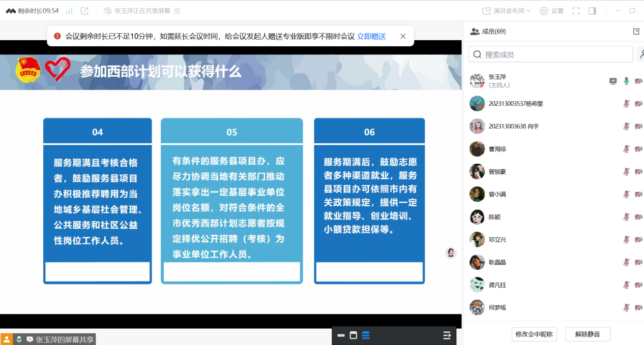The image size is (644, 345).
Task: Open the 演讲者布局 layout dropdown
Action: coord(506,11)
